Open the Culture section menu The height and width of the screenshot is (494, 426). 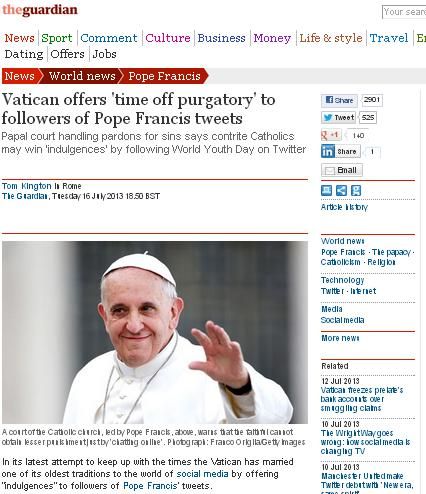coord(168,38)
